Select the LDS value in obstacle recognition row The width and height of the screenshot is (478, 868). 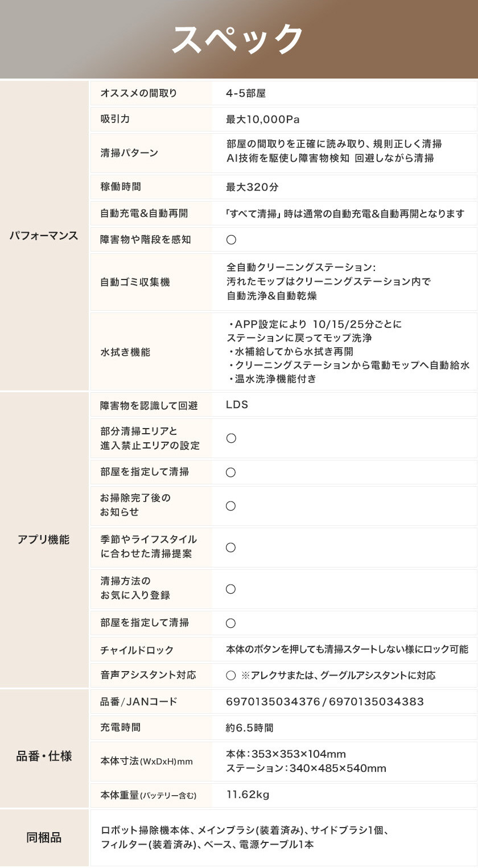click(x=237, y=405)
